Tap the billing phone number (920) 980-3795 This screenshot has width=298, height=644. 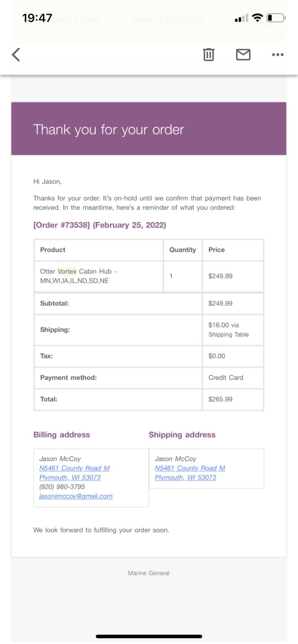(x=62, y=487)
